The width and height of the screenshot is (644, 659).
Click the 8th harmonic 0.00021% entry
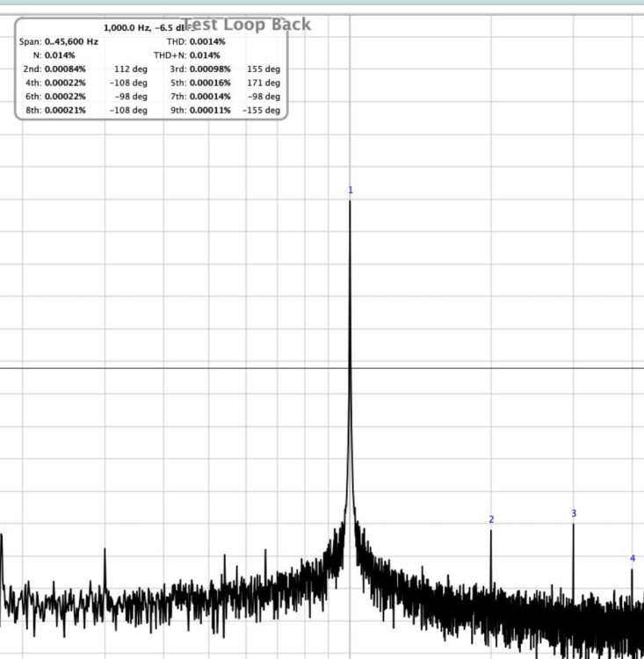coord(56,110)
